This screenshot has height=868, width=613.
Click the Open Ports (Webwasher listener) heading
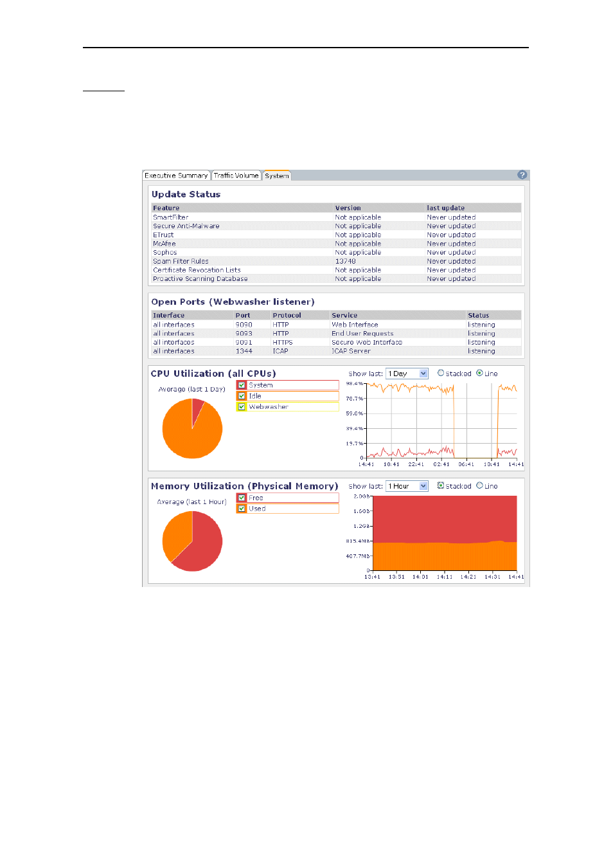click(233, 302)
